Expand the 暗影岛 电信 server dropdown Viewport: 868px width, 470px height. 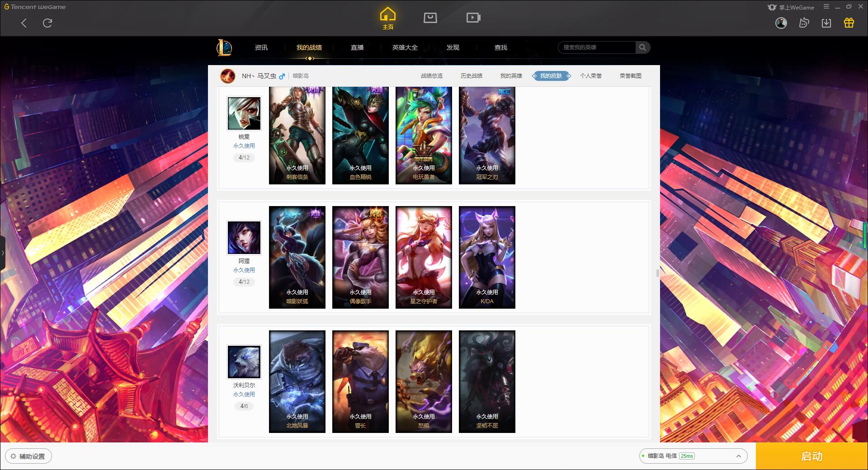(693, 456)
